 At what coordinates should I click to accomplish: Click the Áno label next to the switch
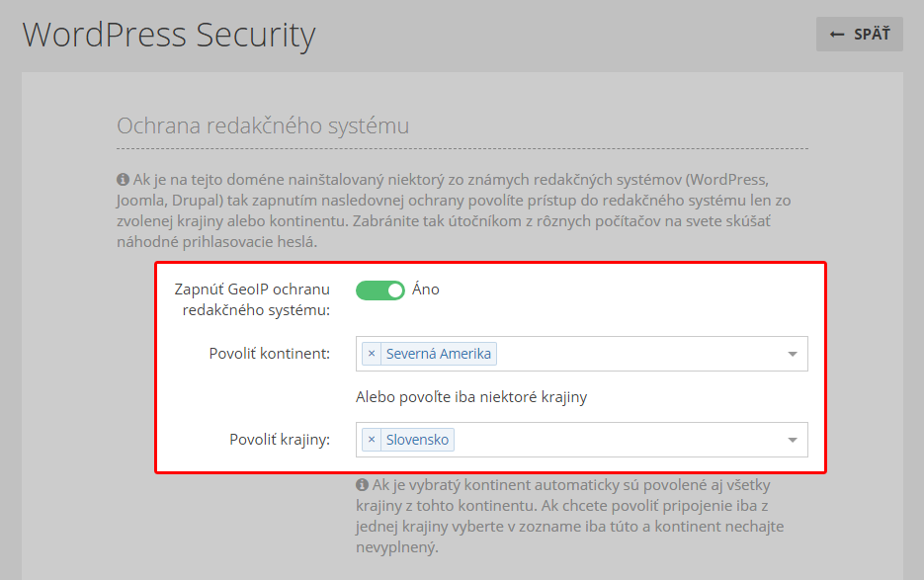point(426,290)
